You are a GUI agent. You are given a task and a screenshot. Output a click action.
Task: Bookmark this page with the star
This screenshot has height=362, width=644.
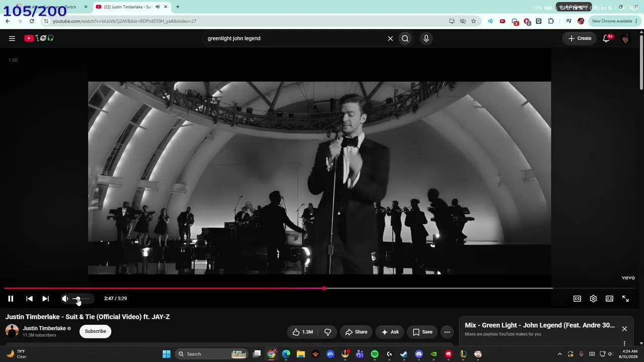pos(473,21)
